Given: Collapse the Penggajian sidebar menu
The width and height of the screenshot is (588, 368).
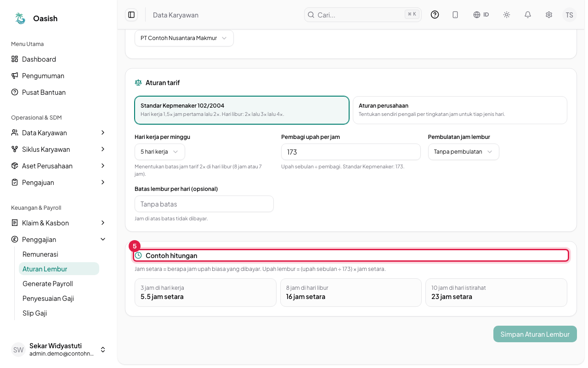Looking at the screenshot, I should coord(58,240).
